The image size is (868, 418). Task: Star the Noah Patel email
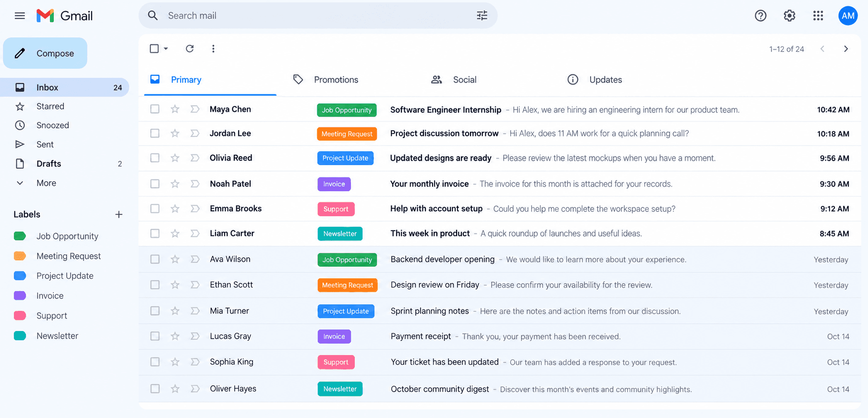(x=175, y=184)
